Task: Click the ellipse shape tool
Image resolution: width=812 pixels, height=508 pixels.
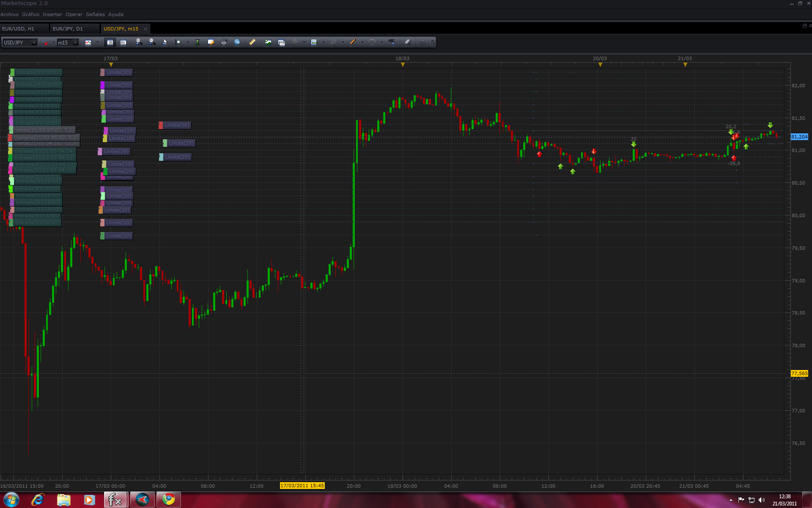Action: (x=372, y=42)
